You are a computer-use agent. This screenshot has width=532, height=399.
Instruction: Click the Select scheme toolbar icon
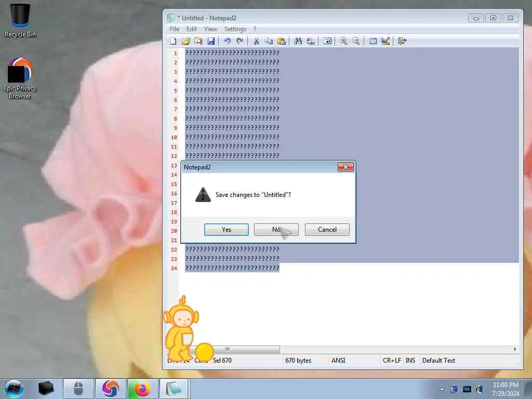[373, 41]
